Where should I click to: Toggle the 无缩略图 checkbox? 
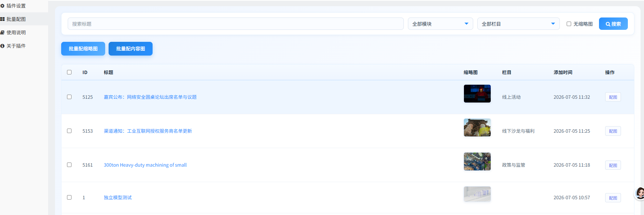click(x=569, y=24)
